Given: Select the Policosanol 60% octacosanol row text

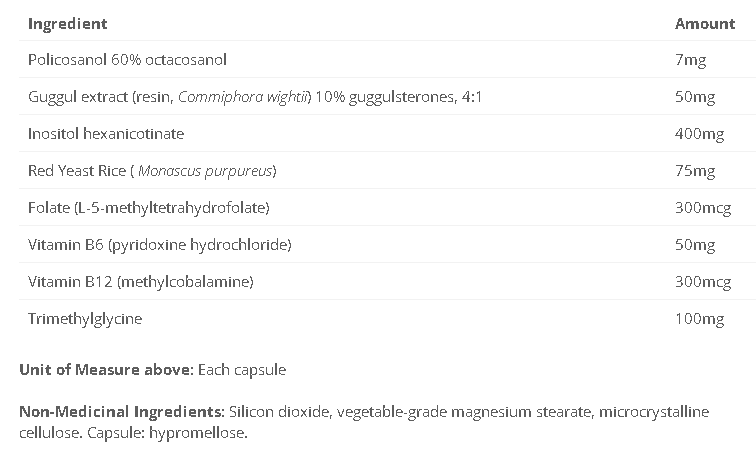Looking at the screenshot, I should (x=127, y=60).
